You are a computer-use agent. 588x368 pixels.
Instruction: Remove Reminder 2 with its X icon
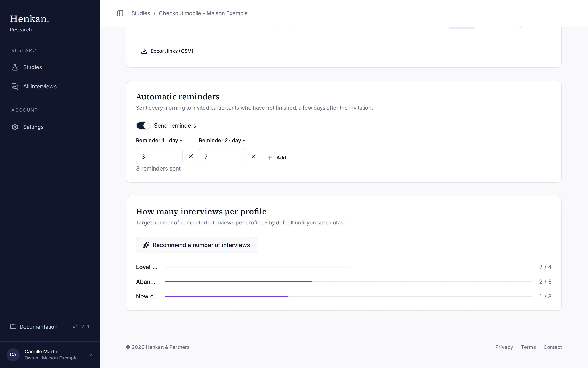(253, 156)
